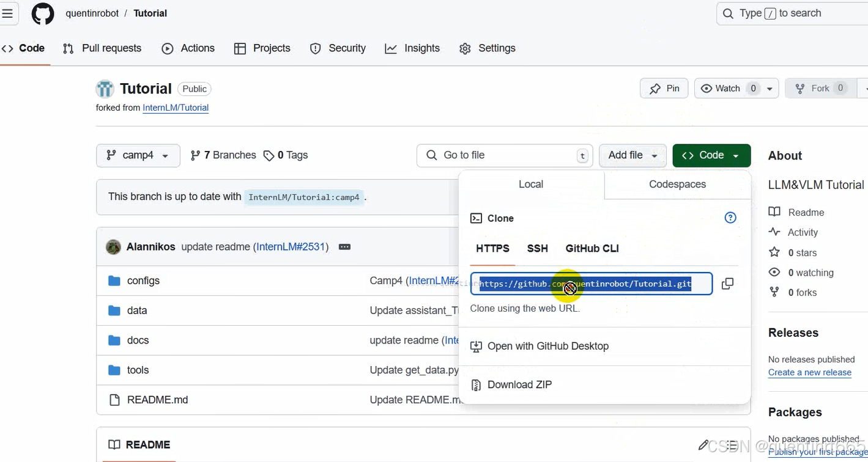Open the configs folder
The image size is (868, 462).
point(143,280)
